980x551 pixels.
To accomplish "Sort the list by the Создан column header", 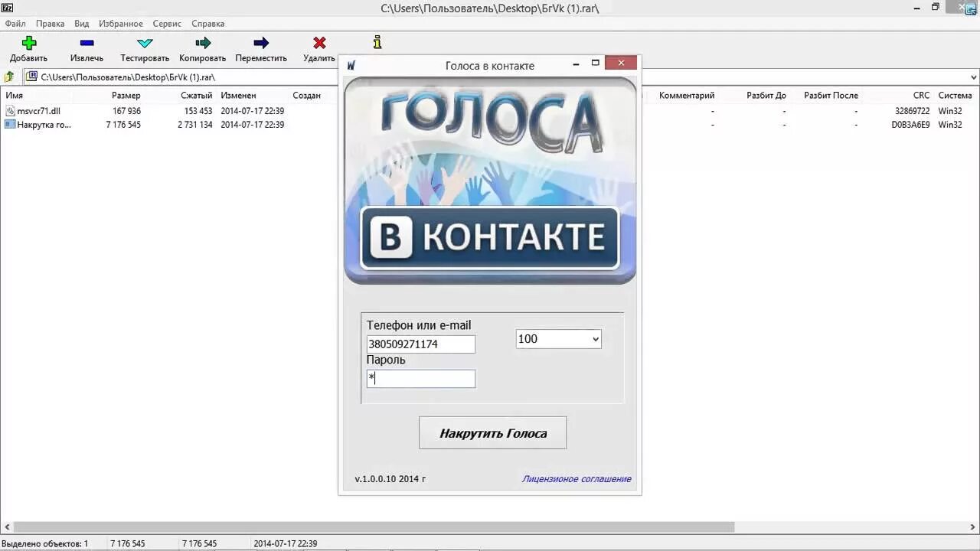I will pos(306,96).
